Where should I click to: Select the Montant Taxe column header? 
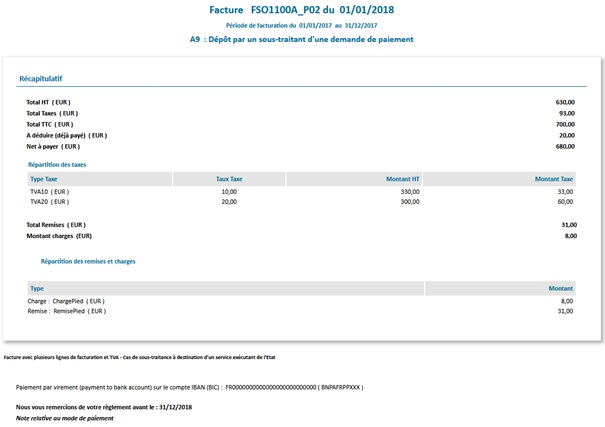[x=553, y=179]
